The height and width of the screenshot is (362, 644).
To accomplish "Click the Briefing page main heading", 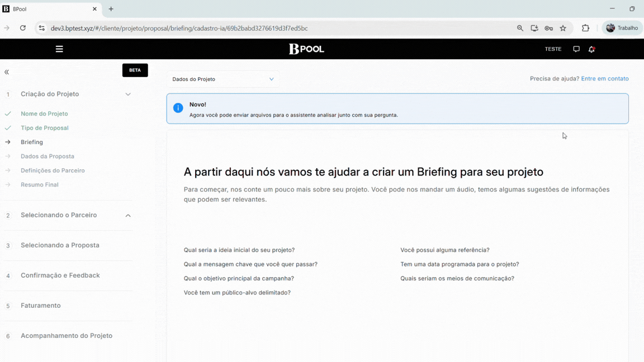I will [x=363, y=172].
